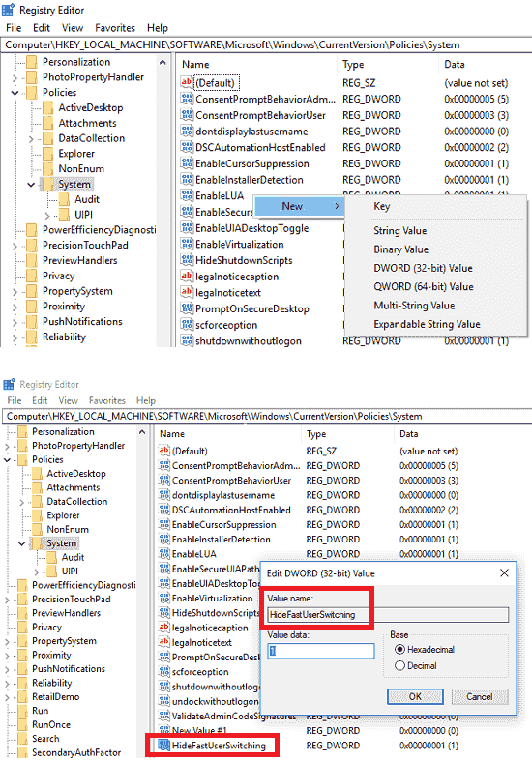
Task: Click RetailDemo folder icon in lower tree
Action: (22, 697)
